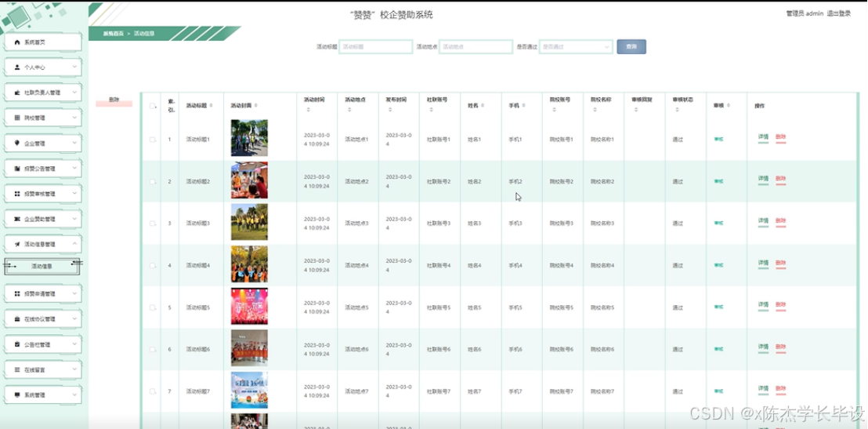Image resolution: width=868 pixels, height=429 pixels.
Task: Click the clipboard icon beside 公告栏管理
Action: 17,344
